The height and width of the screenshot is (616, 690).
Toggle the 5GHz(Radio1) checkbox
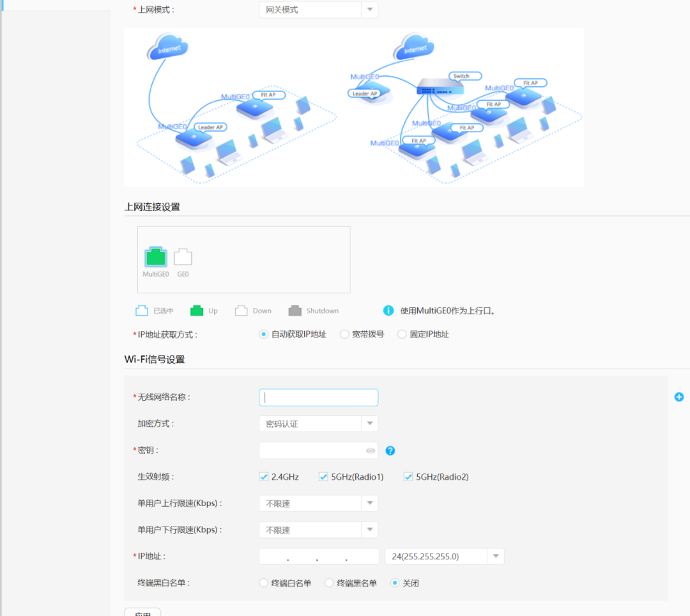click(323, 477)
